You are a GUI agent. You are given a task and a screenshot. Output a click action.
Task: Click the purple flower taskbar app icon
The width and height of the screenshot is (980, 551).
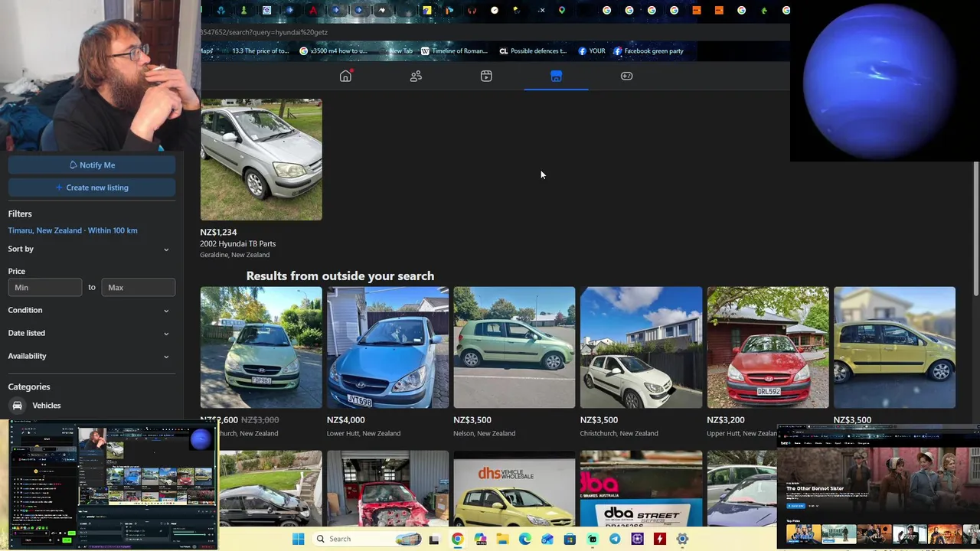pos(637,539)
